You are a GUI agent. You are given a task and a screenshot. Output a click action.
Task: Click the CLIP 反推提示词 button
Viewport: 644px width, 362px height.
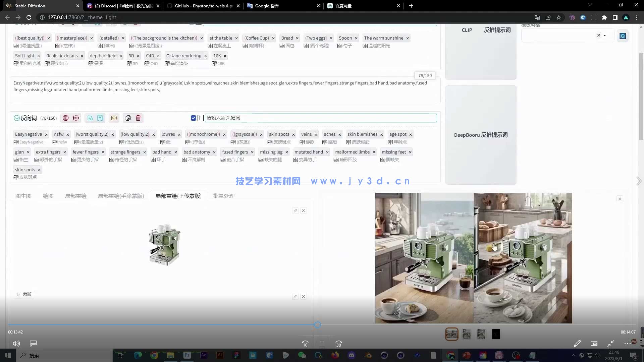481,30
